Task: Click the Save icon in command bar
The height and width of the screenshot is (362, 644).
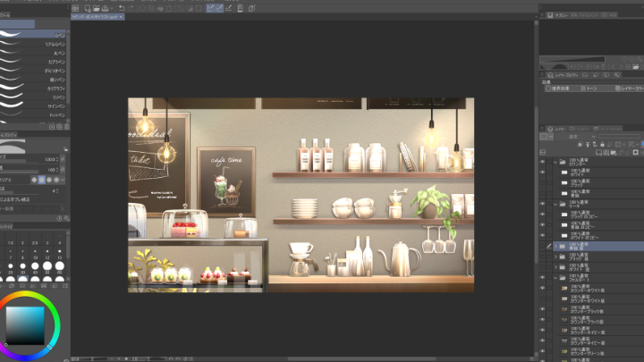Action: tap(105, 8)
